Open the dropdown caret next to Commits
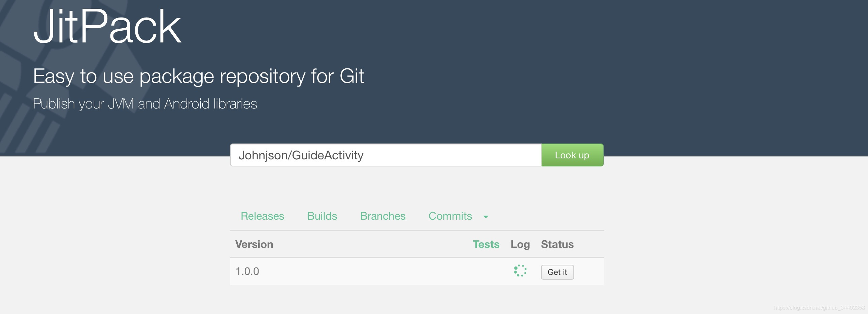 click(x=486, y=217)
